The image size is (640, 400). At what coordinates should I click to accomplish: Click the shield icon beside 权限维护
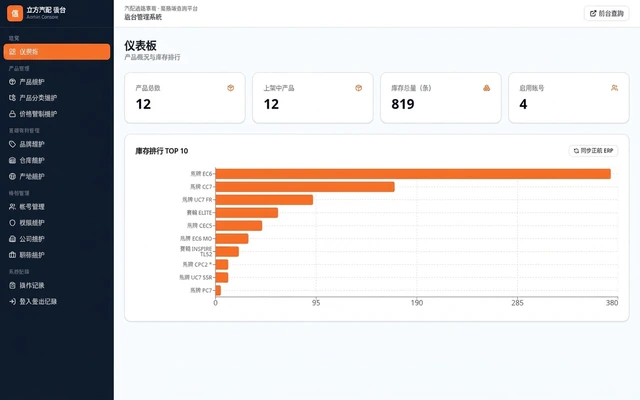(x=12, y=223)
